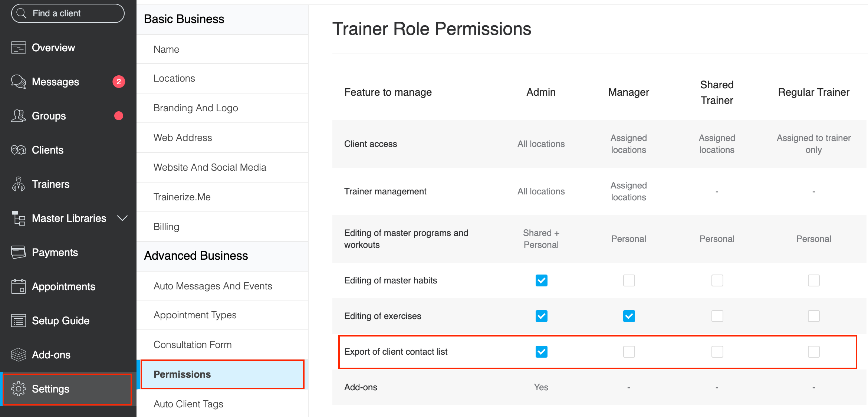
Task: Select the Groups people icon
Action: pos(18,116)
